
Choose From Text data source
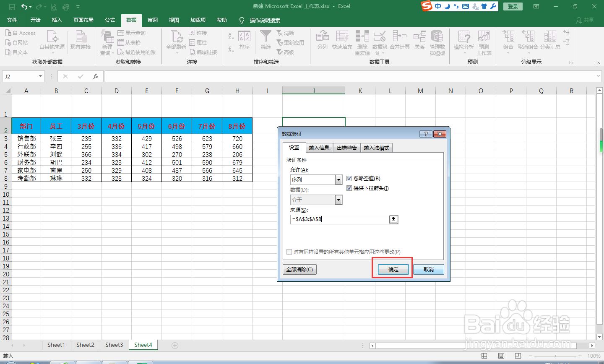[17, 52]
